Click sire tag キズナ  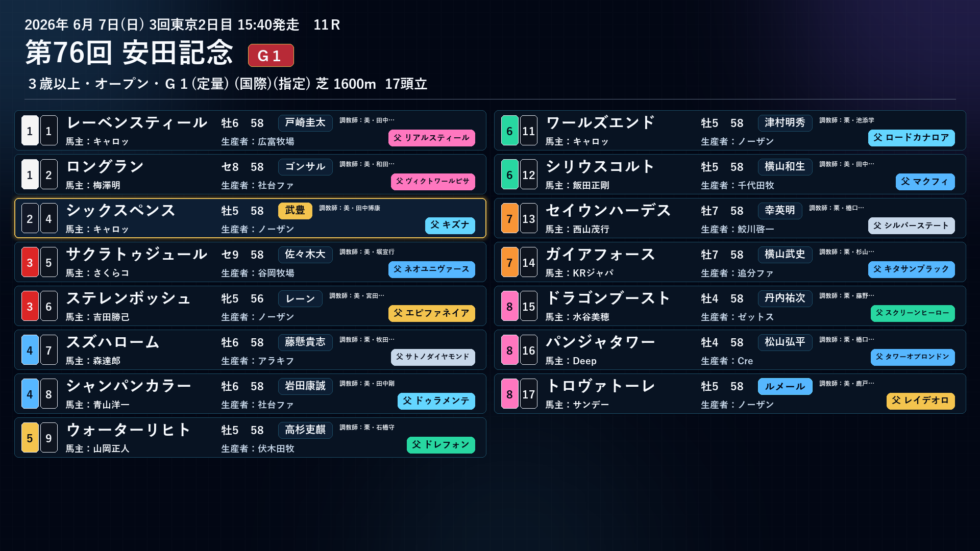coord(450,226)
